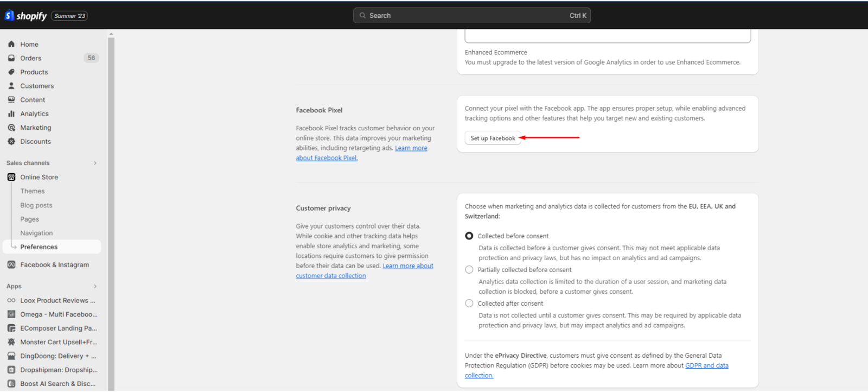
Task: Open the Themes submenu item
Action: [33, 191]
